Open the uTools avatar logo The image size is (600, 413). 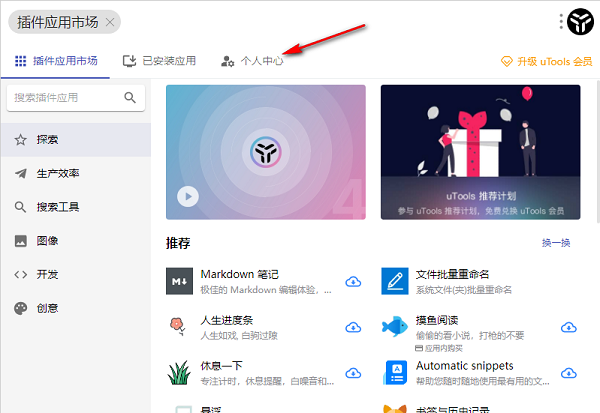pyautogui.click(x=580, y=21)
